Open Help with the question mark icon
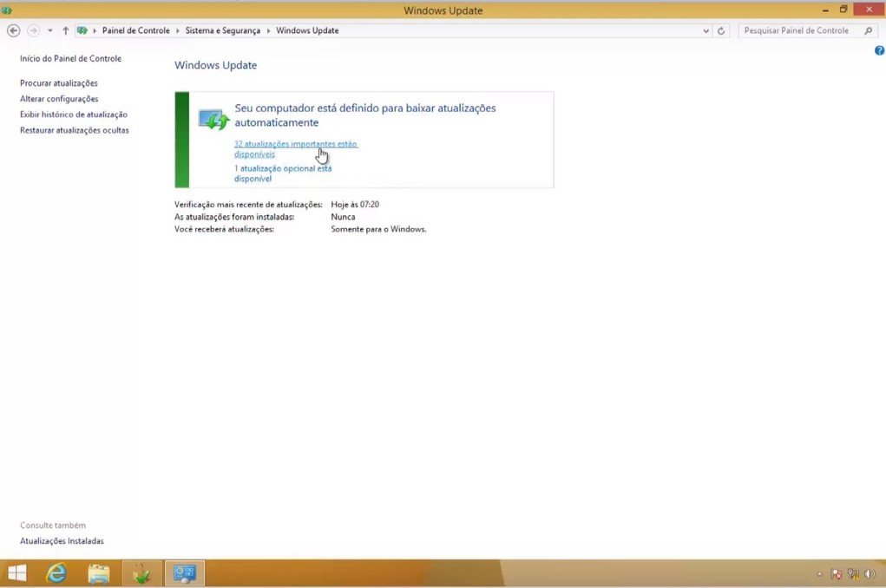This screenshot has width=886, height=588. click(x=880, y=51)
